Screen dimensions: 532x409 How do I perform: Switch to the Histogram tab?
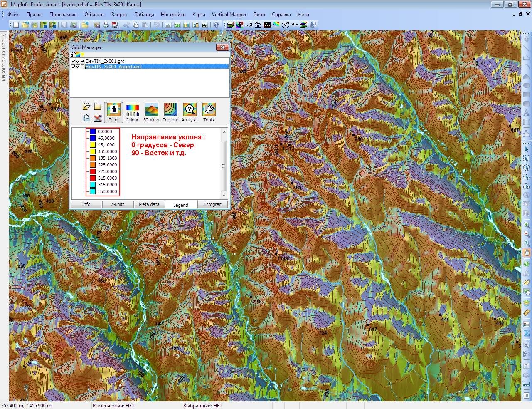point(212,204)
